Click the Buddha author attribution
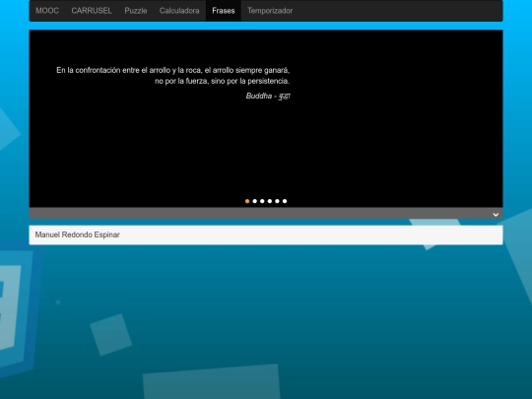 pos(268,96)
